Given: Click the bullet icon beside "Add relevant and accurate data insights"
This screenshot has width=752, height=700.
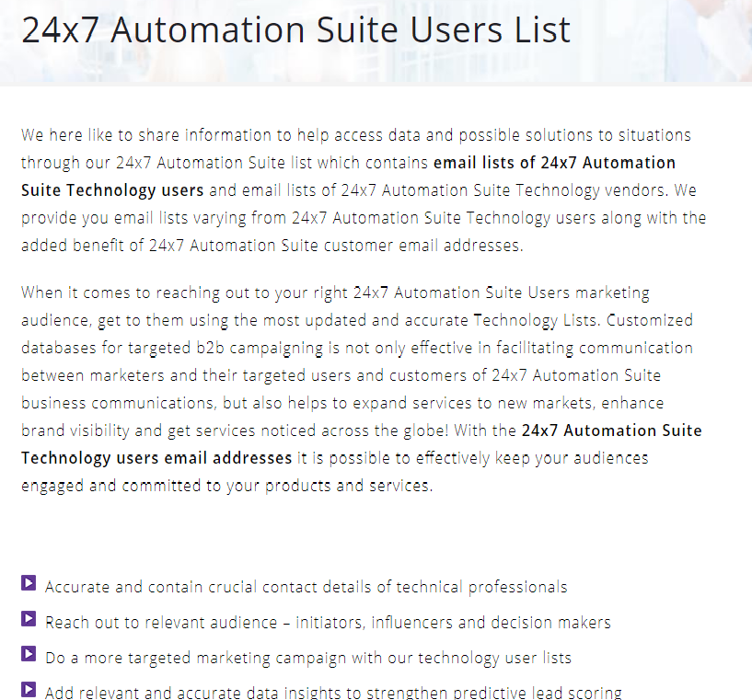Looking at the screenshot, I should 29,689.
